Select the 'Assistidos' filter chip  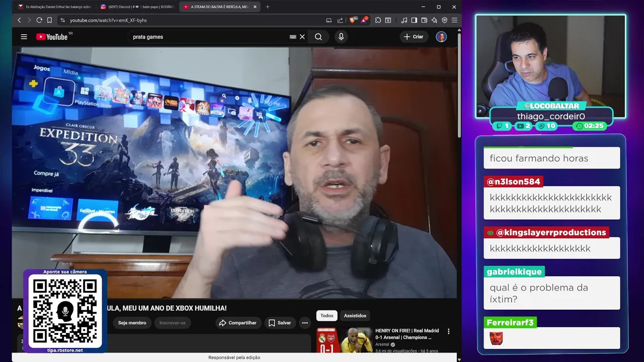click(x=355, y=316)
